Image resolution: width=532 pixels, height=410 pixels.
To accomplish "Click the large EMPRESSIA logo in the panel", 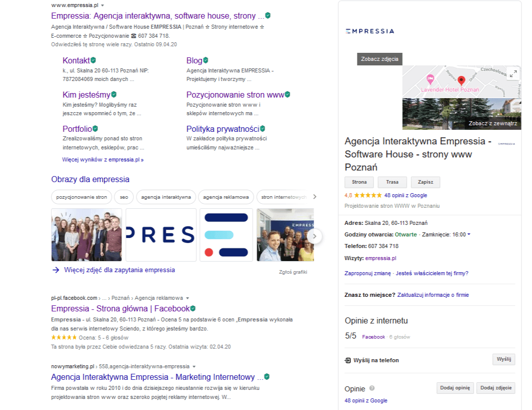I will 370,31.
